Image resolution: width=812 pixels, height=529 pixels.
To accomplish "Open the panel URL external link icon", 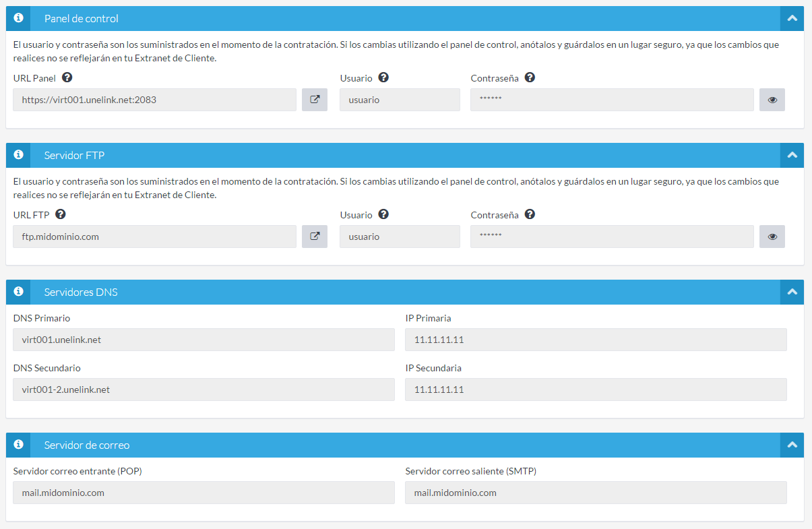I will pyautogui.click(x=315, y=100).
